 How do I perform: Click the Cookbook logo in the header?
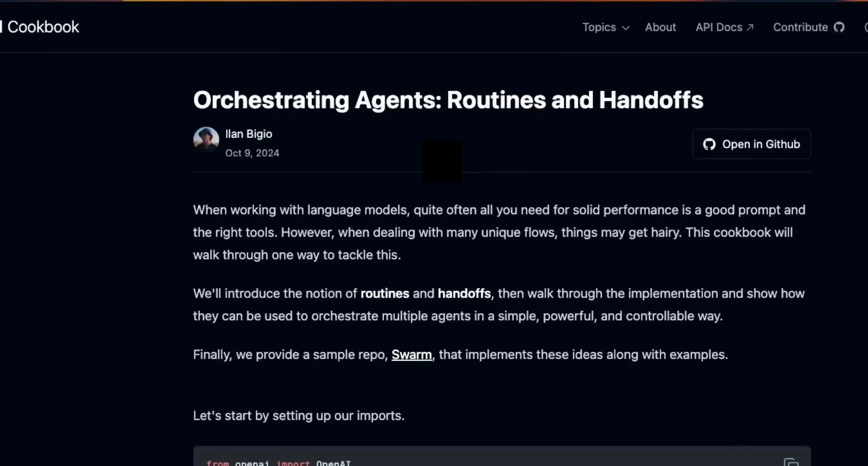41,26
